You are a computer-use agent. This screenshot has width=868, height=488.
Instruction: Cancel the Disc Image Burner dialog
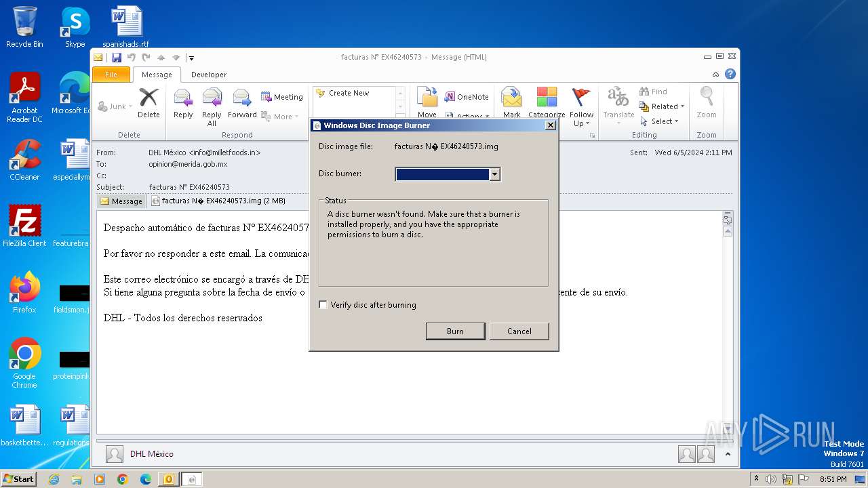519,331
